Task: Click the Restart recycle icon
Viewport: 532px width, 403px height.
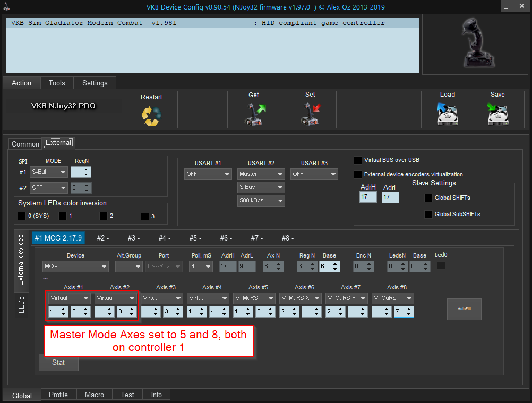Action: [151, 116]
